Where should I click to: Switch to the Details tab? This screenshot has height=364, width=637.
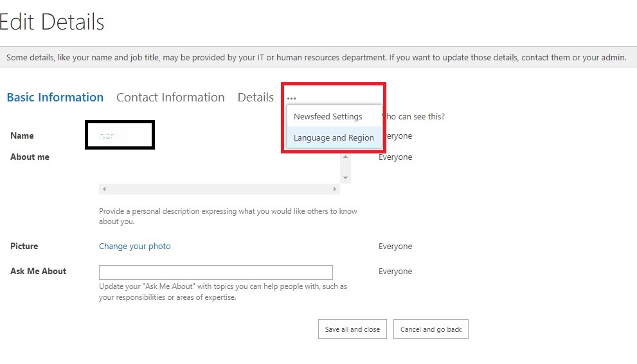click(256, 98)
